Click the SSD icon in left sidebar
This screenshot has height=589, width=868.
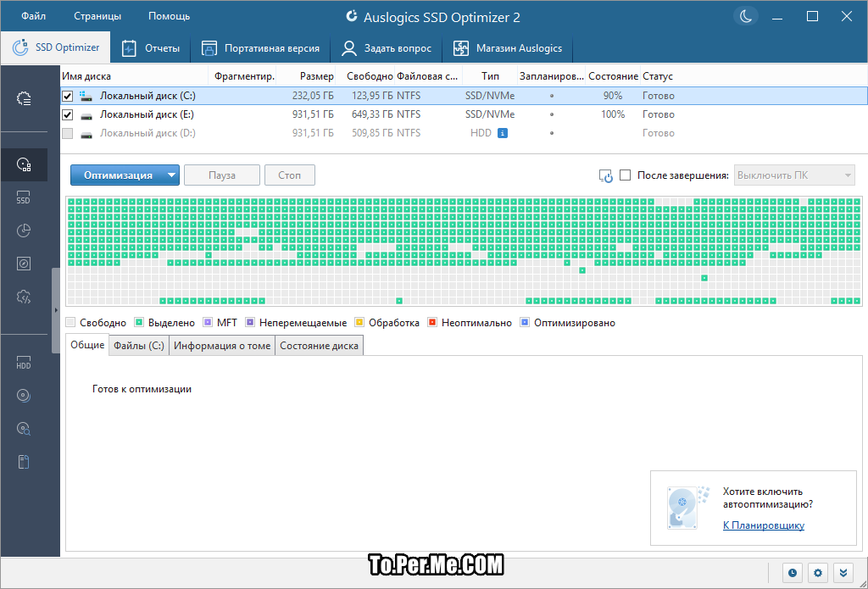(24, 198)
